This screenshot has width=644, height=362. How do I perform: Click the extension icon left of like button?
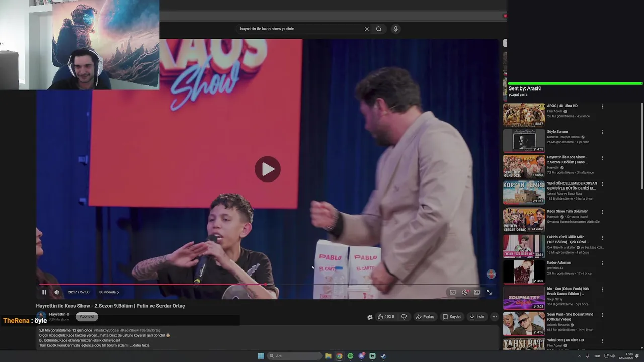coord(370,317)
